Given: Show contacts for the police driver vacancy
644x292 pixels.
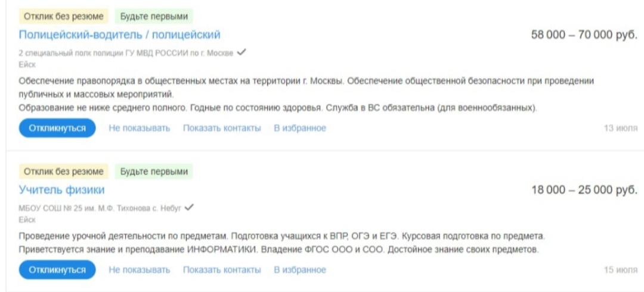Looking at the screenshot, I should 222,128.
